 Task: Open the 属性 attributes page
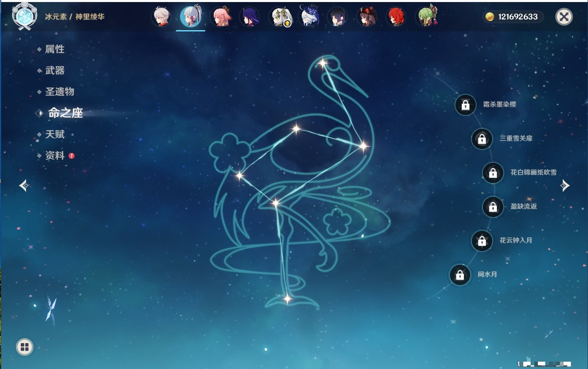(55, 49)
